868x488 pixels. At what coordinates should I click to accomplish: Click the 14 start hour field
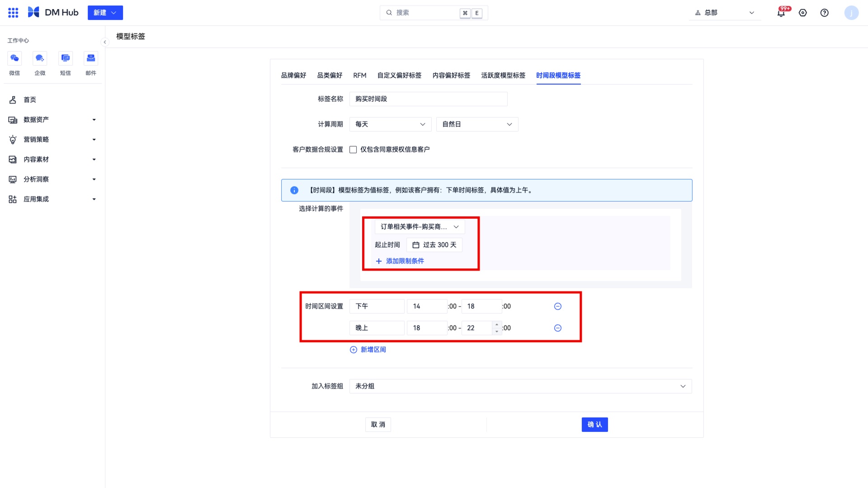427,306
